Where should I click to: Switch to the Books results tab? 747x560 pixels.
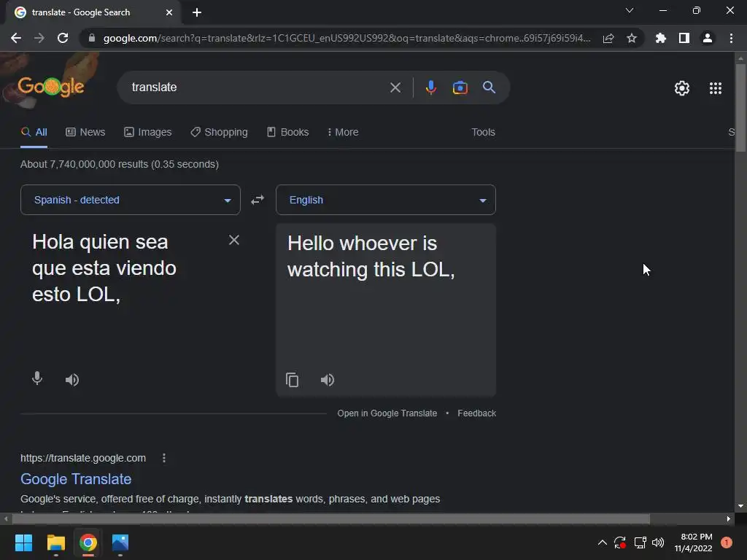click(x=287, y=133)
